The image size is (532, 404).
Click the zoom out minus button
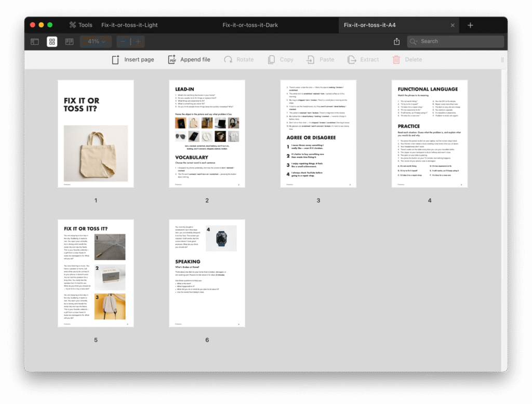123,42
